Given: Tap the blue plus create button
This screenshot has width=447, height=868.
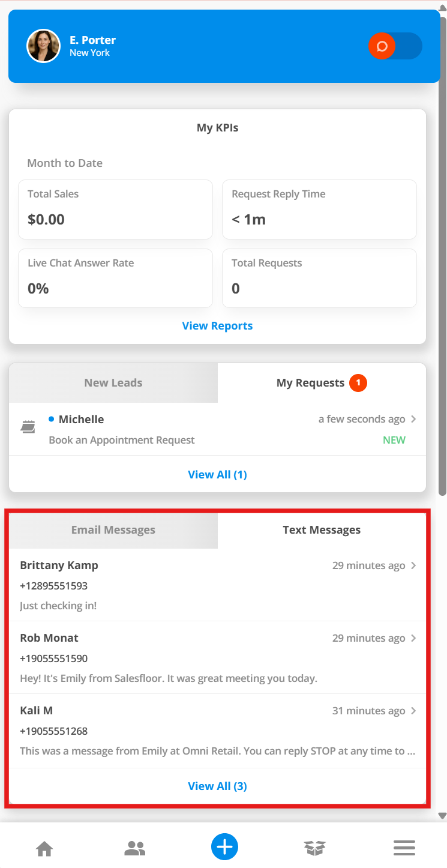Looking at the screenshot, I should click(224, 847).
